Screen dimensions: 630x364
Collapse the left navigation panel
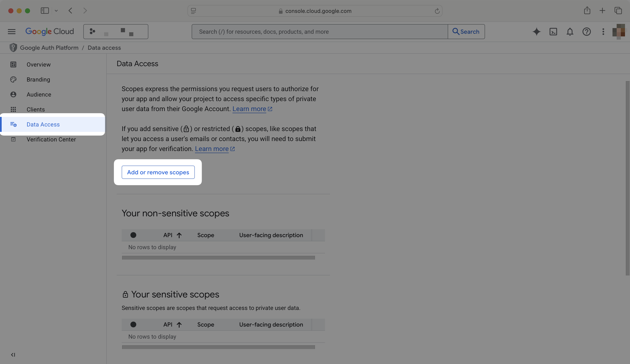pyautogui.click(x=13, y=354)
